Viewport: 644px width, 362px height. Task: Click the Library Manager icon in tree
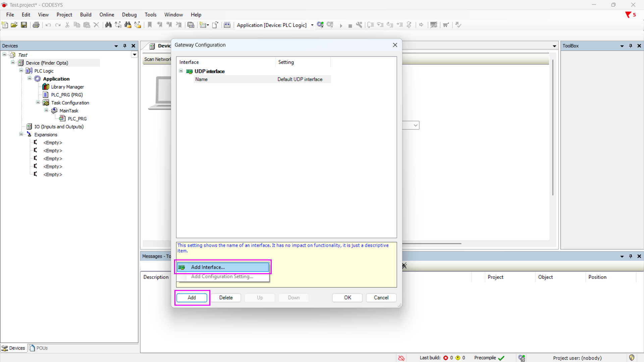pos(46,87)
